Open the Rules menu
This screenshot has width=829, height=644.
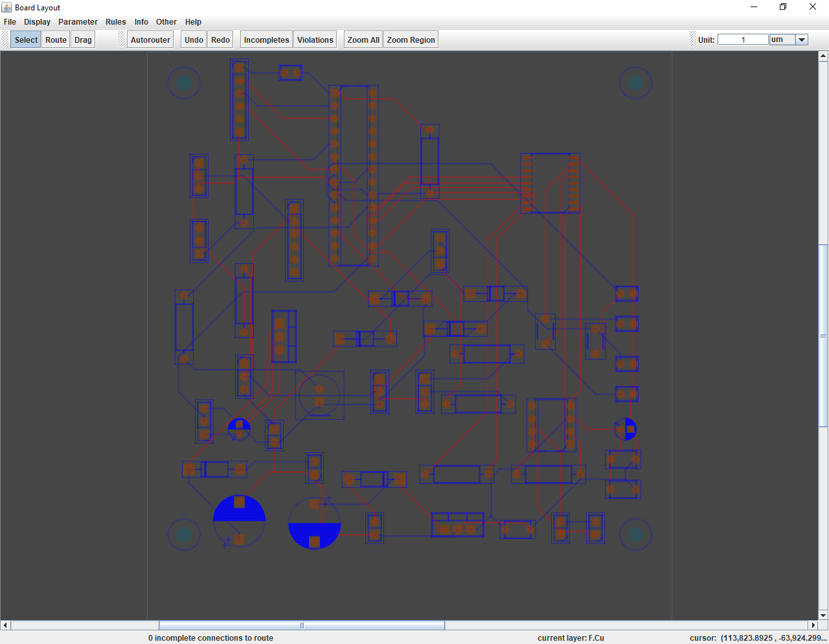coord(116,21)
